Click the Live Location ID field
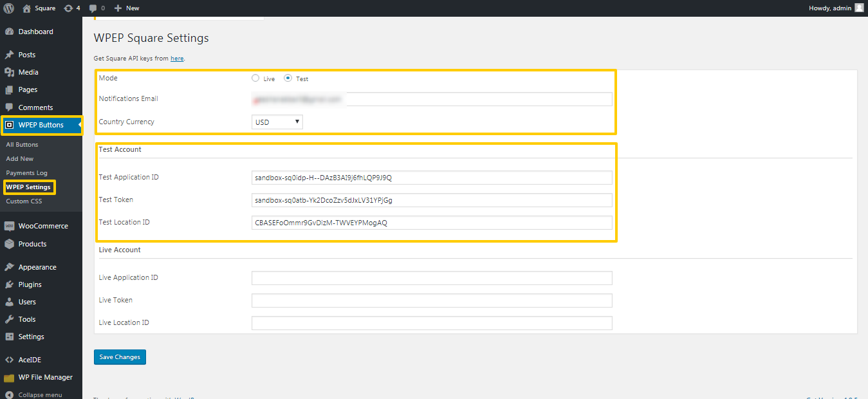 pos(432,323)
